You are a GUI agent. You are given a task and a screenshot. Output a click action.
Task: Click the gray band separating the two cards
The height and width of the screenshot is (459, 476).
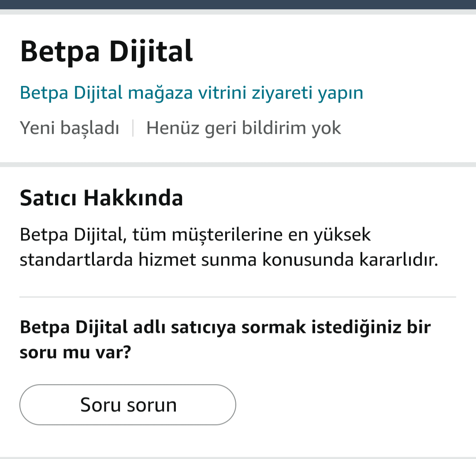(x=238, y=164)
